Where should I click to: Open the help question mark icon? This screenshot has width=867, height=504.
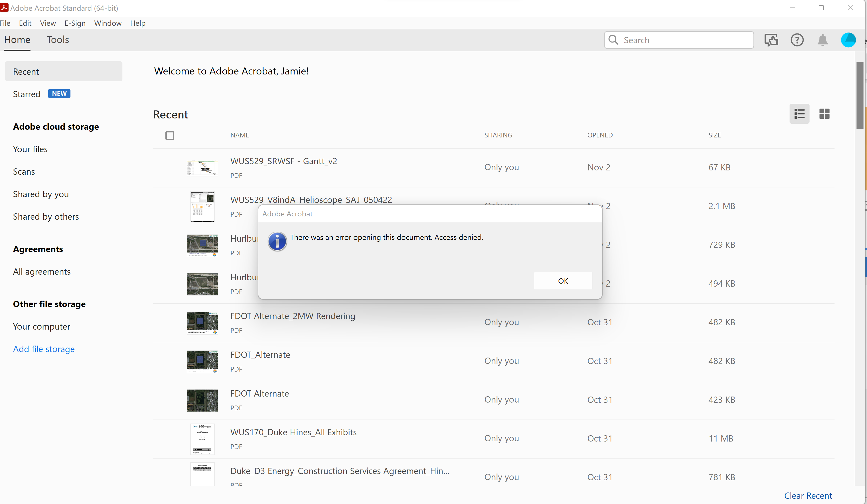(x=797, y=40)
